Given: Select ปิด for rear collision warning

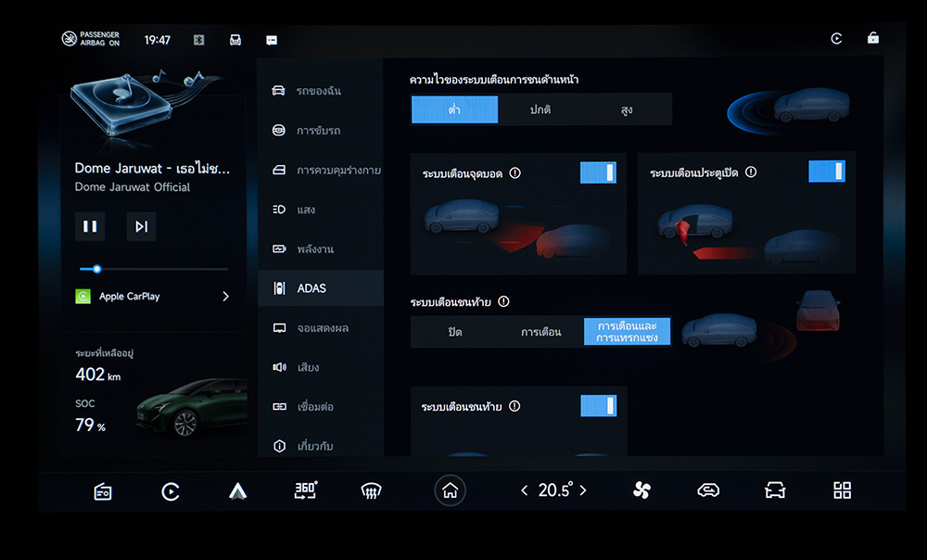Looking at the screenshot, I should (454, 332).
